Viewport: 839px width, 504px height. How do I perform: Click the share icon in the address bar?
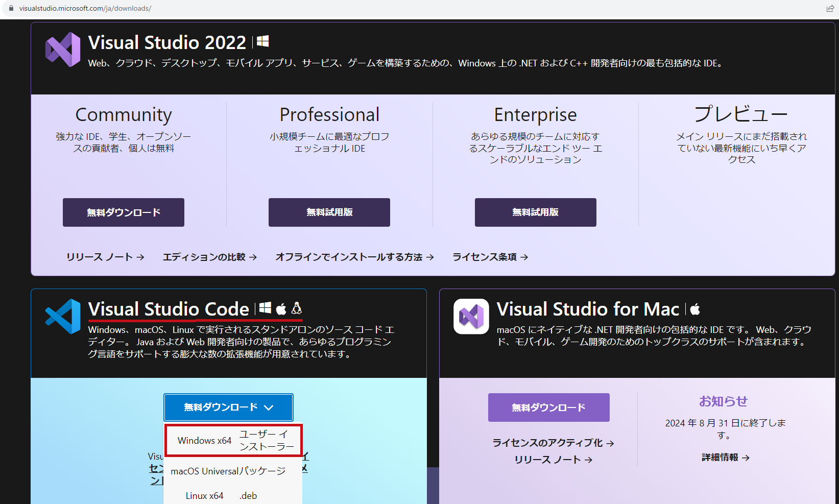[x=830, y=8]
